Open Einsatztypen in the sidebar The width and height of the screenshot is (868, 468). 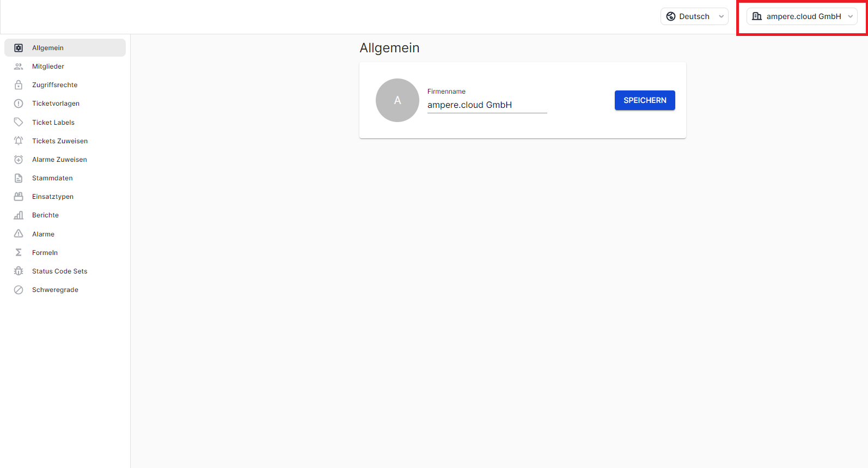click(x=53, y=197)
